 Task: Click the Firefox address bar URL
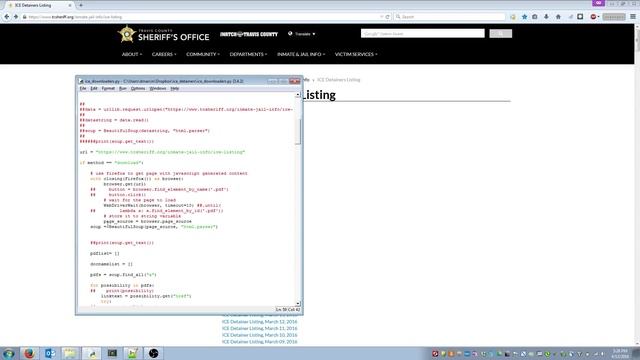click(75, 17)
